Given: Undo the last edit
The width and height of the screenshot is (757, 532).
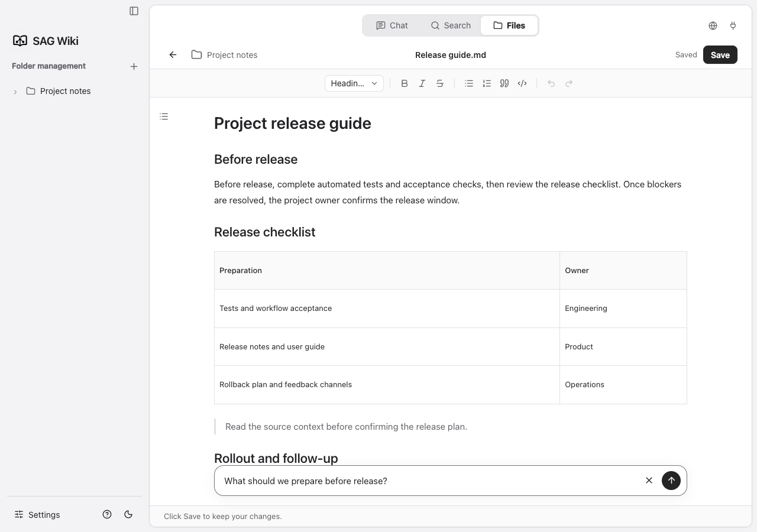Looking at the screenshot, I should 551,83.
